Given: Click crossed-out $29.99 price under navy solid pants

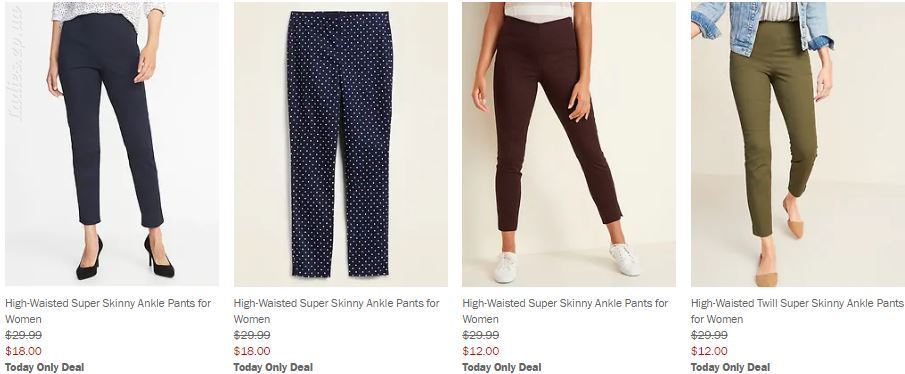Looking at the screenshot, I should (23, 335).
